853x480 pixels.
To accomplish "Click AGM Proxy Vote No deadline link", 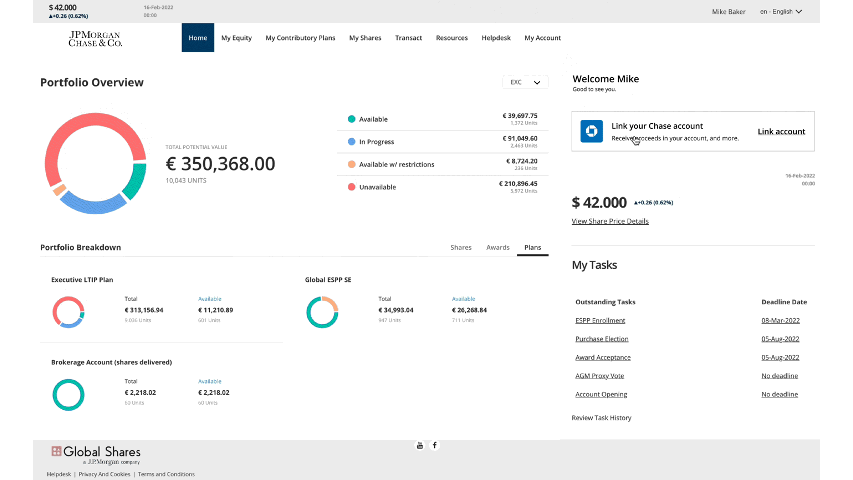I will [x=780, y=376].
